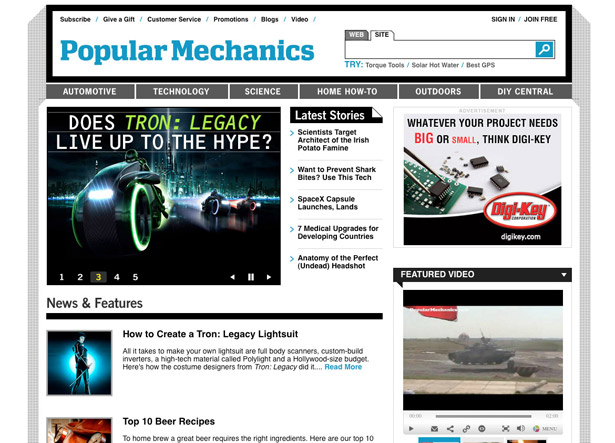The image size is (615, 443).
Task: Try the Torque Tools suggested search
Action: point(385,65)
